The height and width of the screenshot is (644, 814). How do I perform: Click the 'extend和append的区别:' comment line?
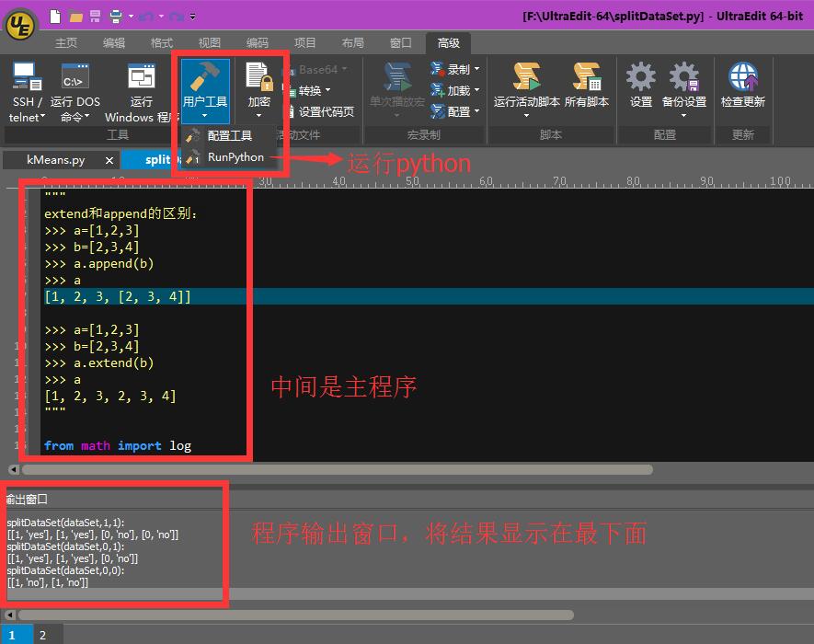coord(120,213)
